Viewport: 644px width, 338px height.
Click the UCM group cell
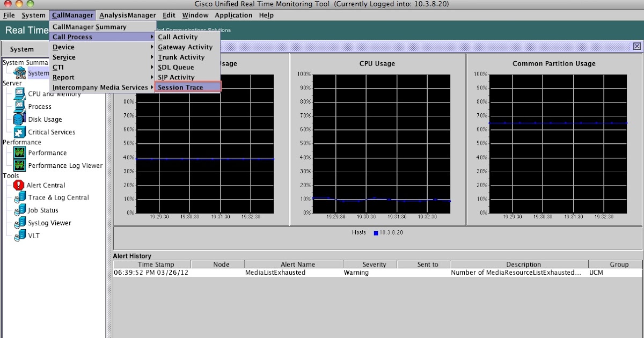(616, 273)
